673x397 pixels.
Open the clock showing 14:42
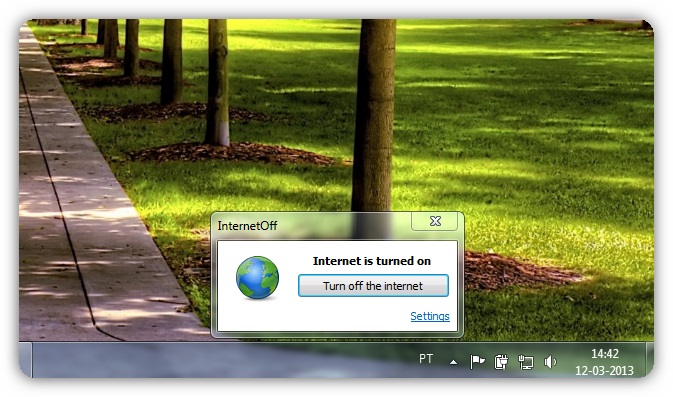pyautogui.click(x=604, y=354)
